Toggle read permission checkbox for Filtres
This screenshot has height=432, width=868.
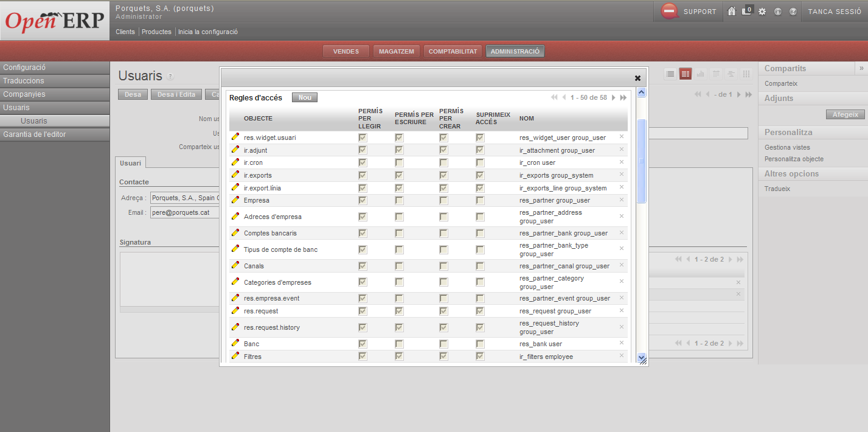(x=363, y=357)
